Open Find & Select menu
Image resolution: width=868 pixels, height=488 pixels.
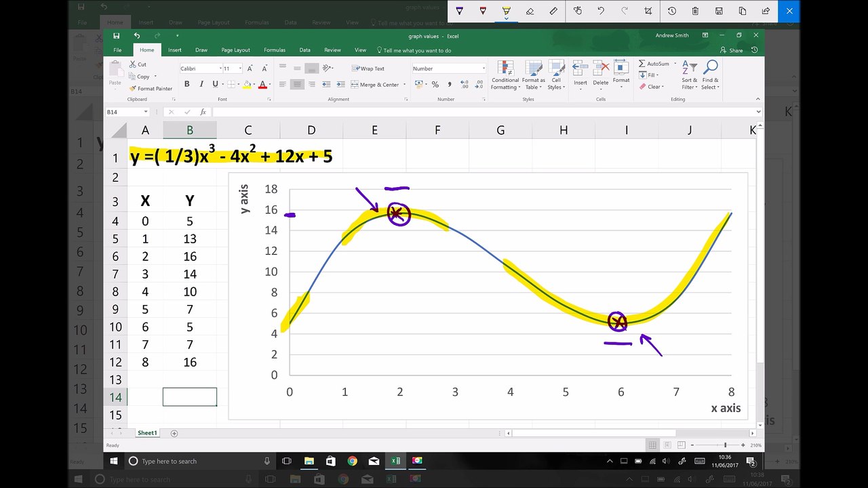[710, 75]
